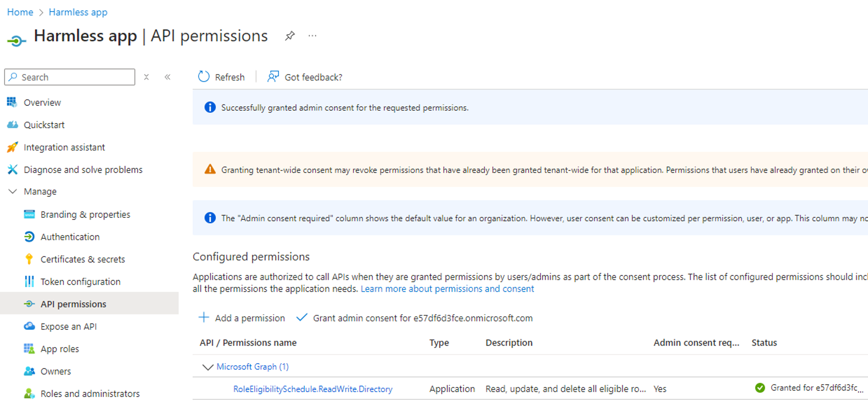868x406 pixels.
Task: Click the Application type cell
Action: (x=452, y=389)
